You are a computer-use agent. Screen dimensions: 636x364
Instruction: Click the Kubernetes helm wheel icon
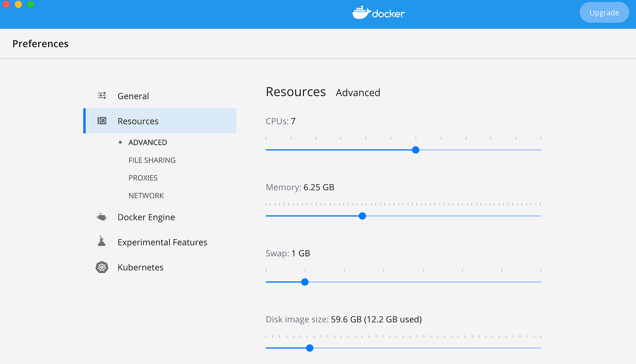pyautogui.click(x=102, y=267)
